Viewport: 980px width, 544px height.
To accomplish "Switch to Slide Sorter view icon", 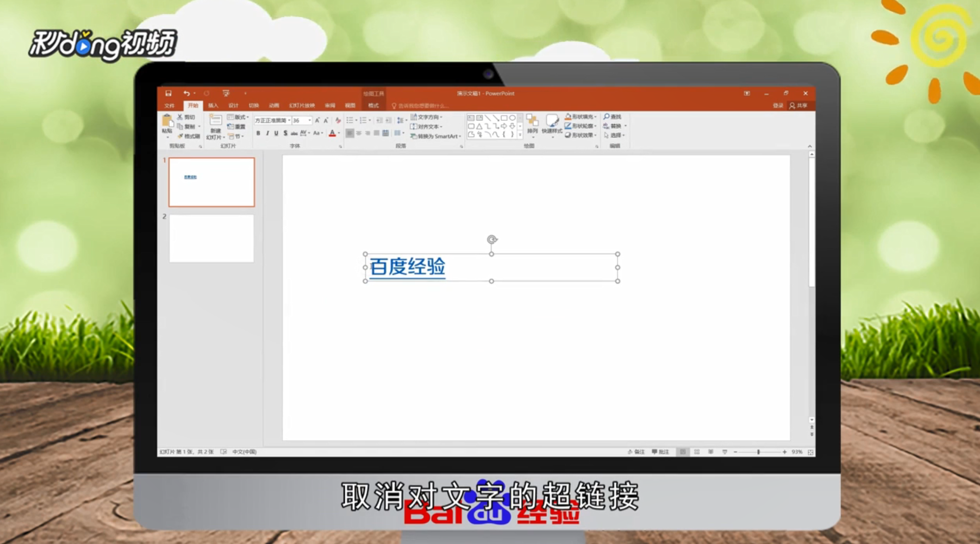I will [x=697, y=452].
